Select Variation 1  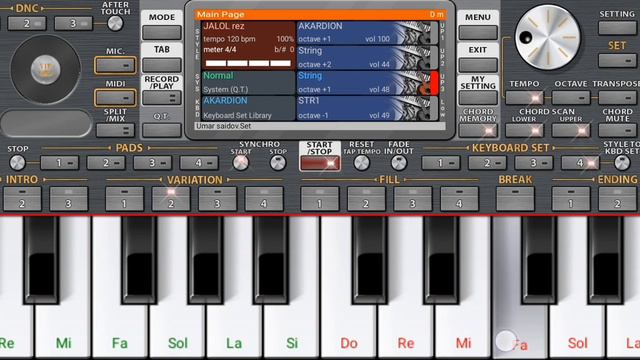[124, 199]
